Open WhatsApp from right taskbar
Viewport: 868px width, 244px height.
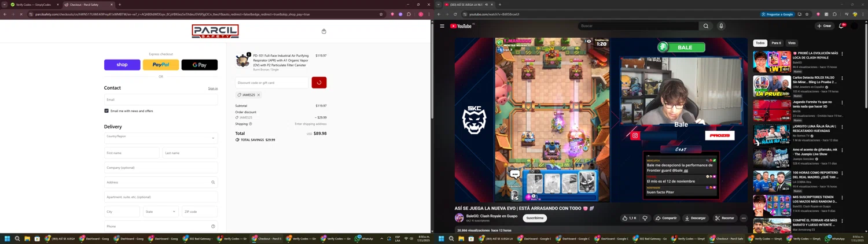[x=835, y=238]
